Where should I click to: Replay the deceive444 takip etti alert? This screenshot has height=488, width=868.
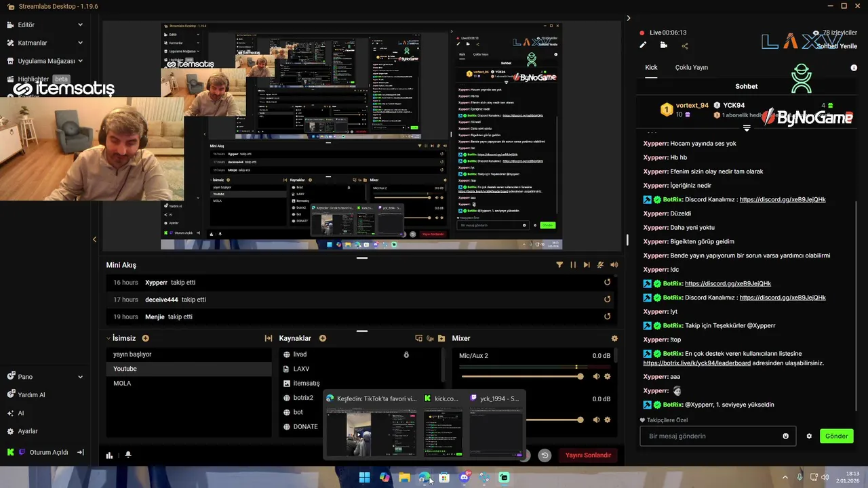[607, 299]
